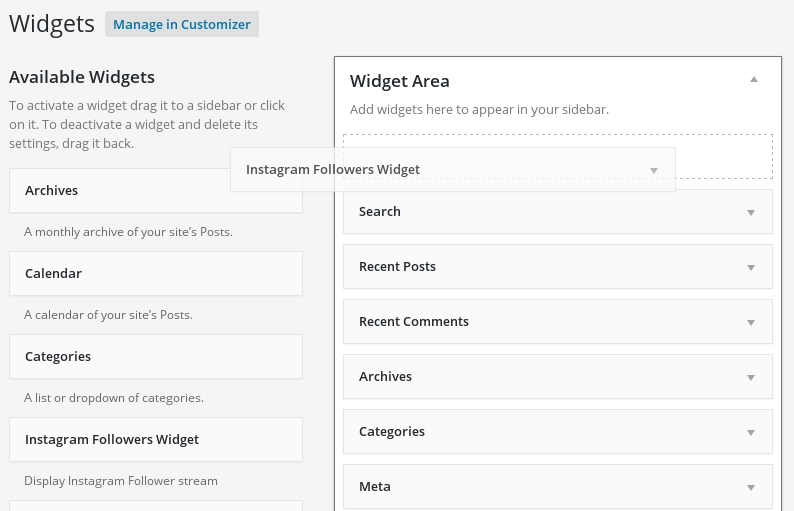The width and height of the screenshot is (794, 511).
Task: Select Calendar in Available Widgets
Action: [x=54, y=273]
